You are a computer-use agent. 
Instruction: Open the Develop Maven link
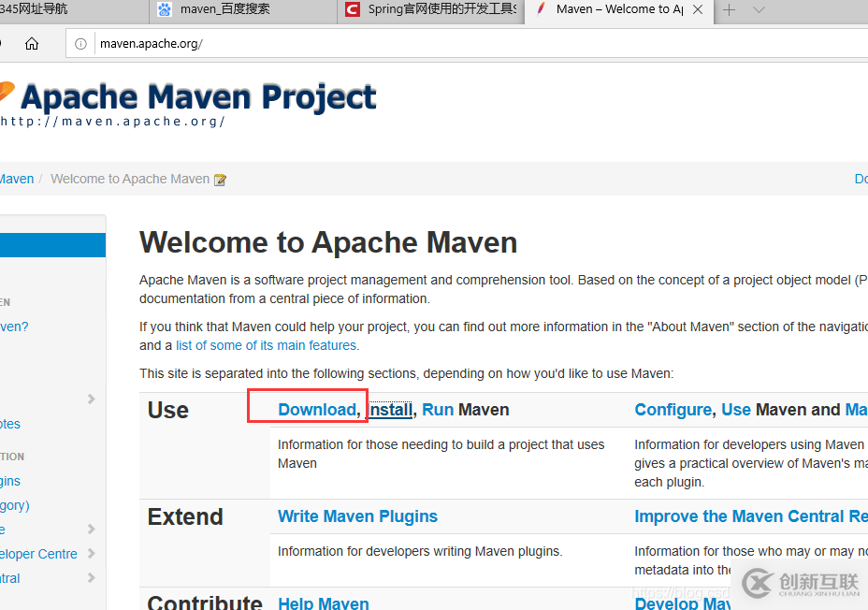click(682, 603)
